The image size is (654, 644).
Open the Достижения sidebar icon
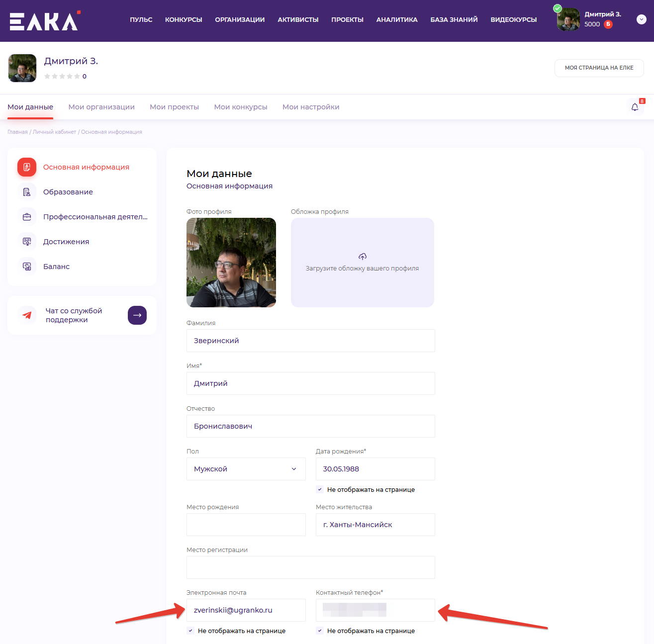click(x=27, y=242)
